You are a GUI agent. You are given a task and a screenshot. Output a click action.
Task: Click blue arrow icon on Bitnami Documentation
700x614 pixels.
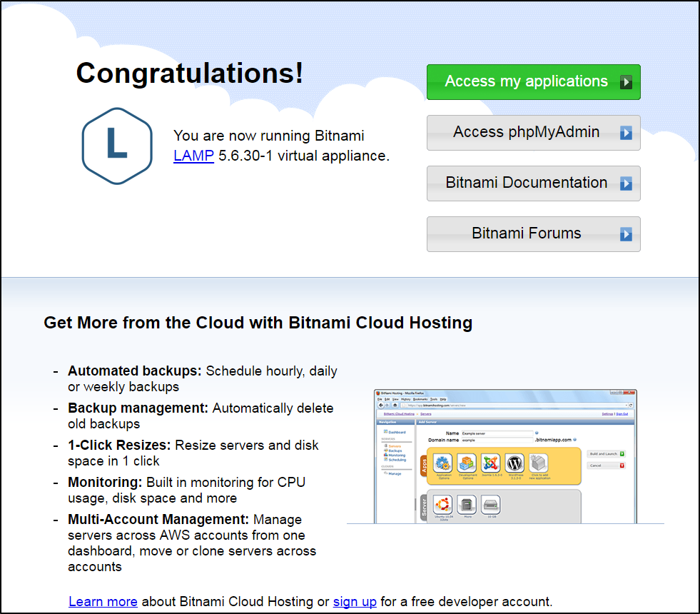click(x=626, y=183)
